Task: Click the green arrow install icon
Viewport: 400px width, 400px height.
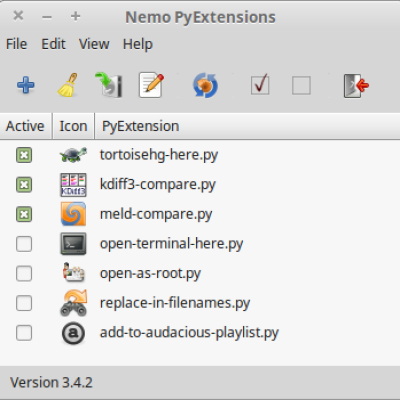Action: [109, 85]
